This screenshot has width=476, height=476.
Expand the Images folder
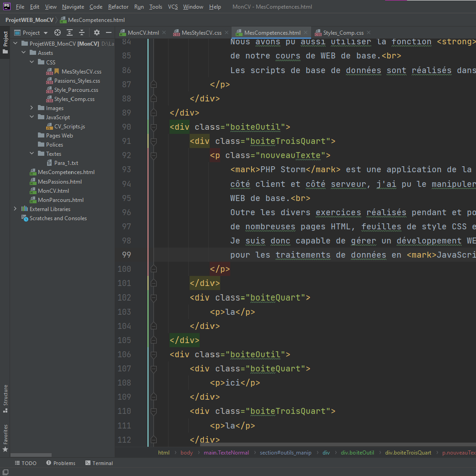coord(31,108)
